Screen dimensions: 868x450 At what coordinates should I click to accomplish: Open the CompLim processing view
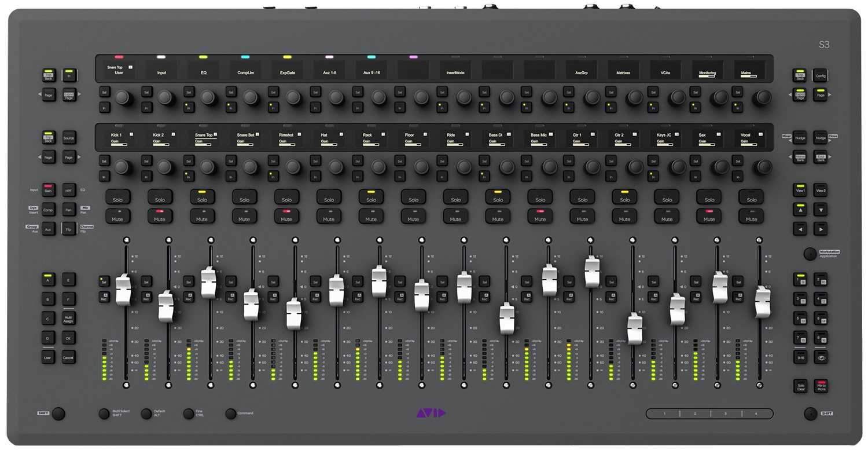point(245,72)
